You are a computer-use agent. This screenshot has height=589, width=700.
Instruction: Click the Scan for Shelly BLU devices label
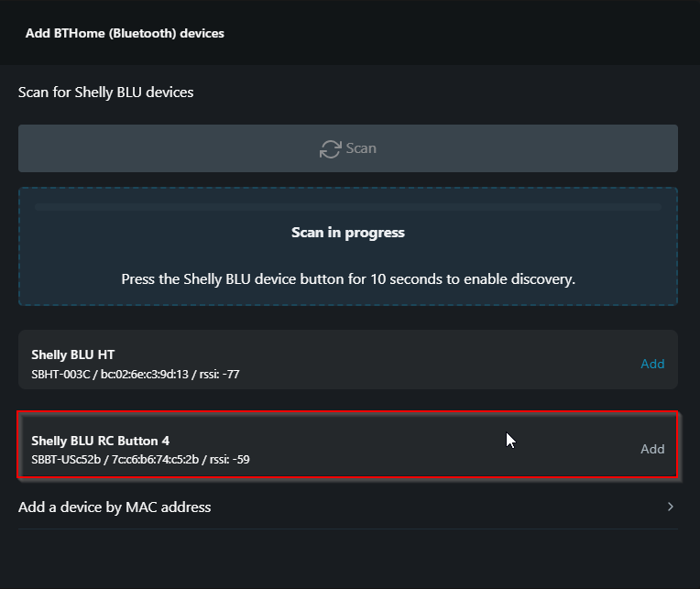pyautogui.click(x=105, y=92)
